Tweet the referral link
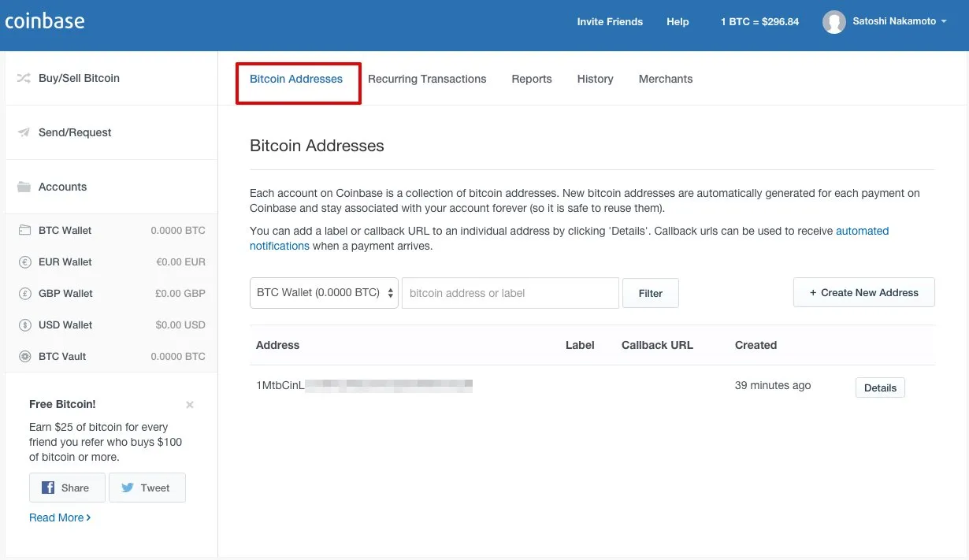 click(x=147, y=488)
